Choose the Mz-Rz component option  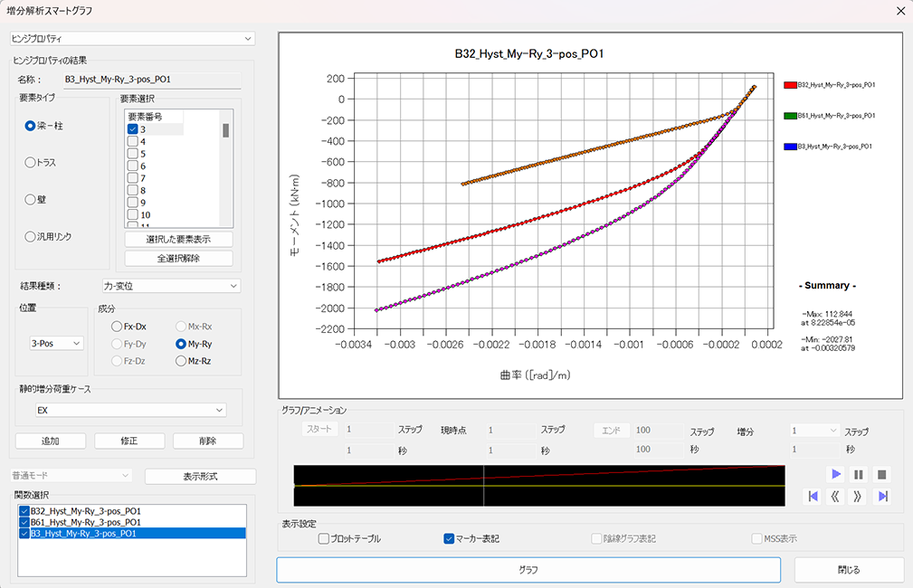point(181,362)
